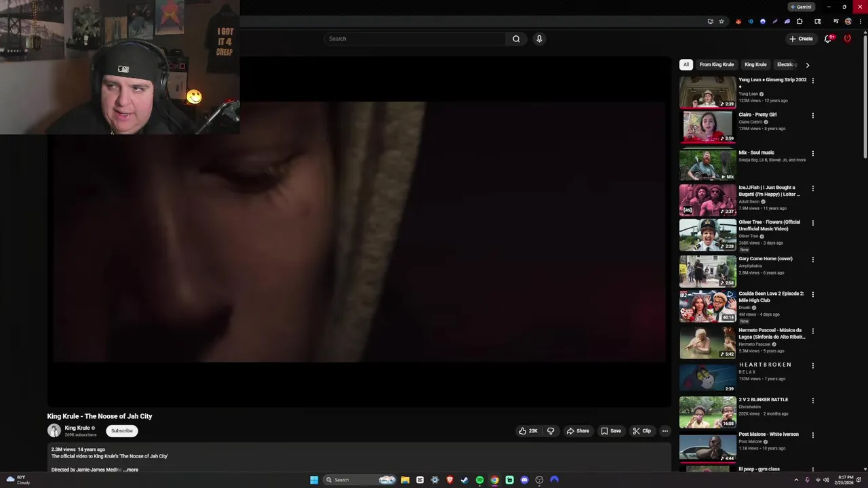Open the Chrome extensions puzzle icon
The image size is (868, 488).
coord(800,22)
